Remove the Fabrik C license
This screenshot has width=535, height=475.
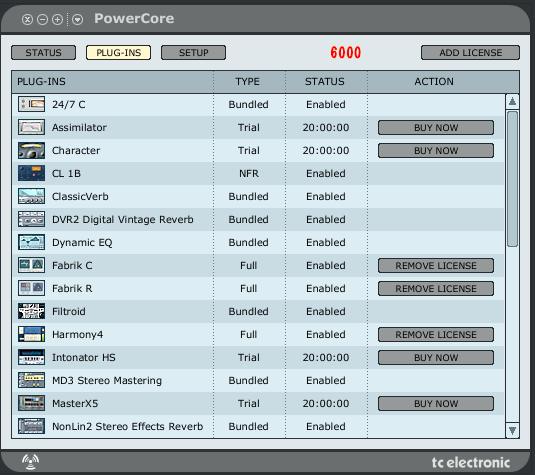tap(436, 265)
